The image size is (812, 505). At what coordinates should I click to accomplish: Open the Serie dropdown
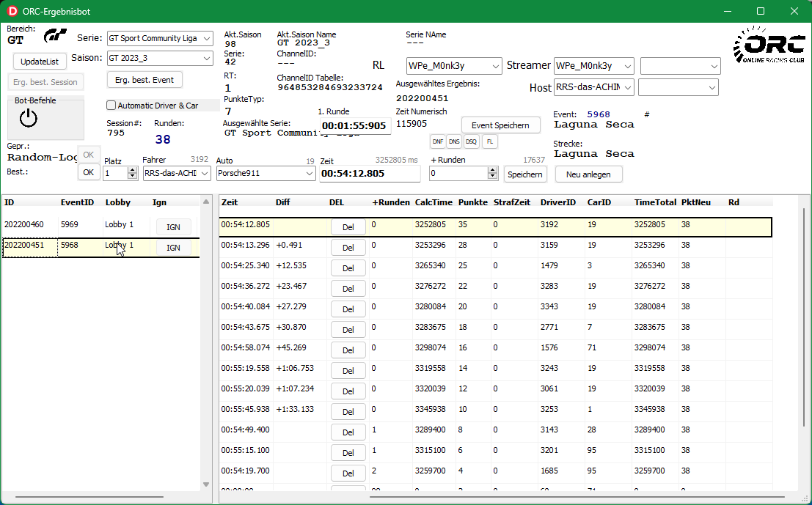tap(206, 38)
